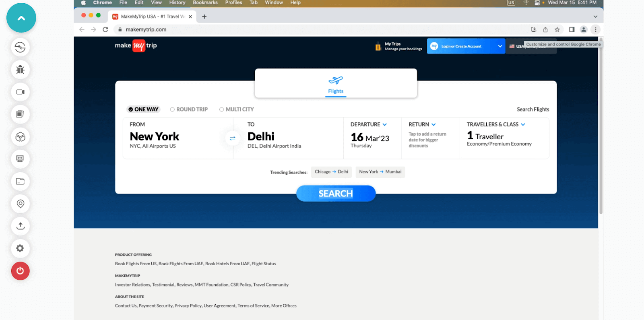Reload the makemytrip page
The image size is (644, 320).
coord(105,29)
